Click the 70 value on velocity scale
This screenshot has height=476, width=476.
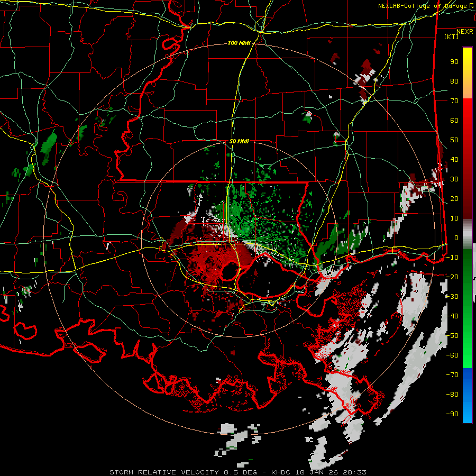click(454, 101)
